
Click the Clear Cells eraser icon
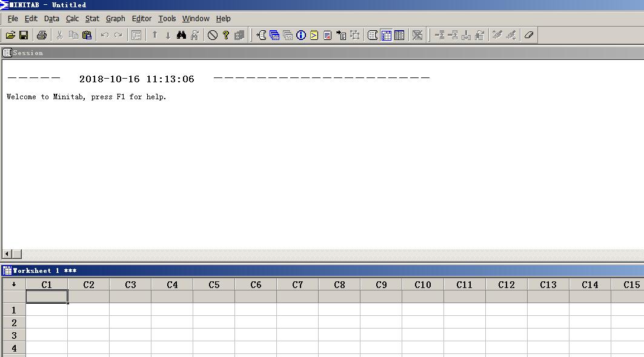(x=529, y=35)
